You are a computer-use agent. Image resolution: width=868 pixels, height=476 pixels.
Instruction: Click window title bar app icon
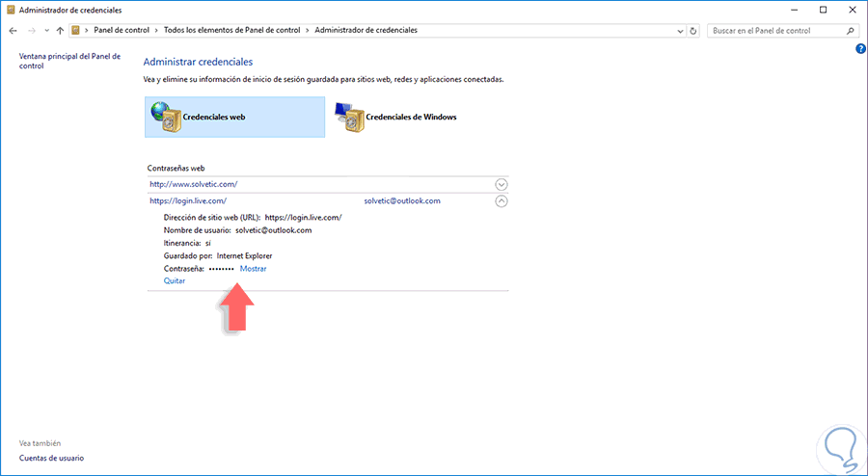(10, 10)
